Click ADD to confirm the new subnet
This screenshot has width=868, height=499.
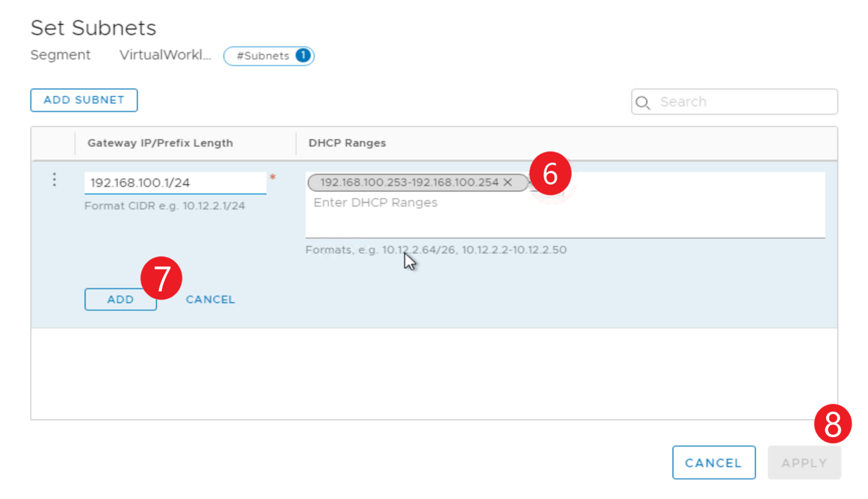tap(120, 299)
